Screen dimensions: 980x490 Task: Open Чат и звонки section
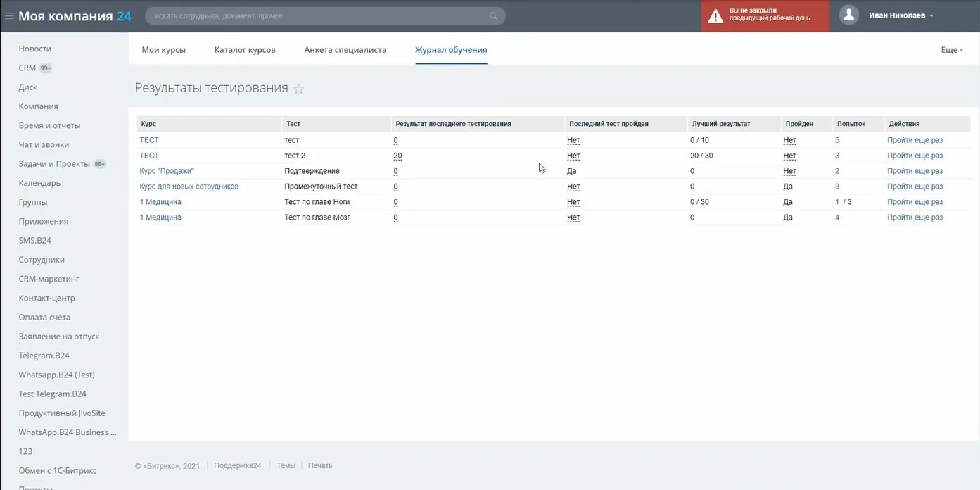coord(44,145)
